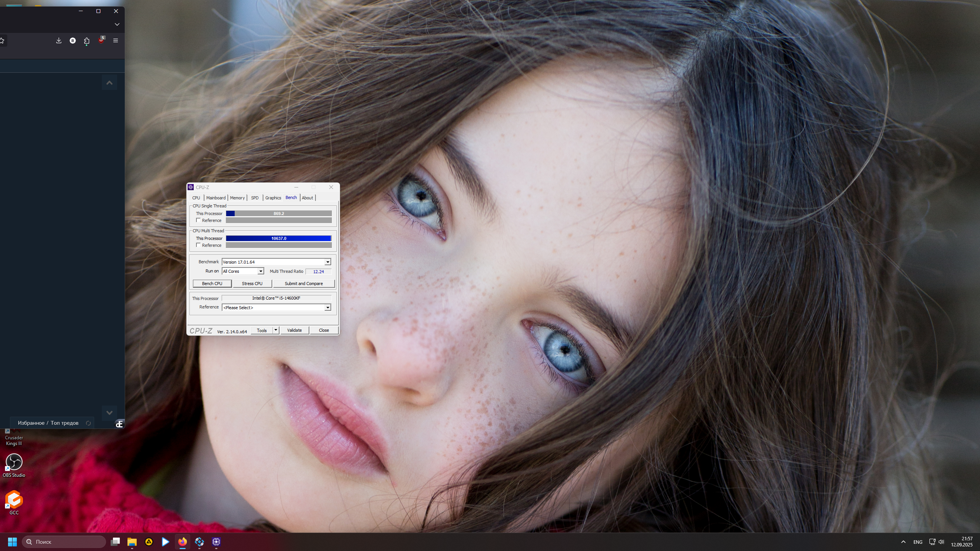Enable Multi Thread Reference checkbox

coord(198,245)
